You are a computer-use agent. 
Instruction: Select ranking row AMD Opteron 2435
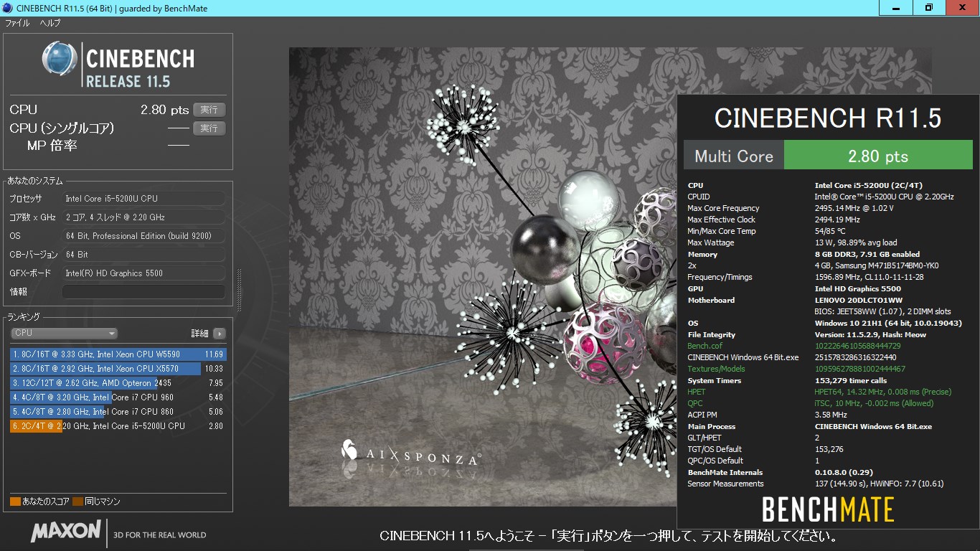118,383
